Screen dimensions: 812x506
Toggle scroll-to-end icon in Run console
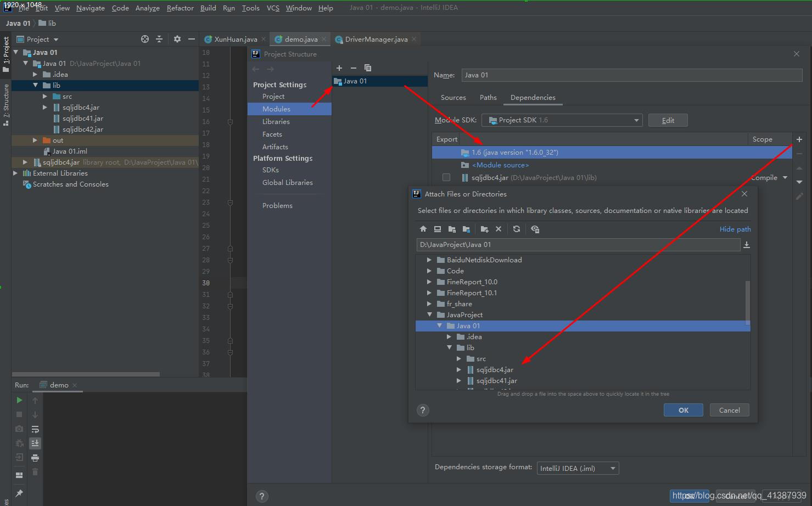coord(35,443)
